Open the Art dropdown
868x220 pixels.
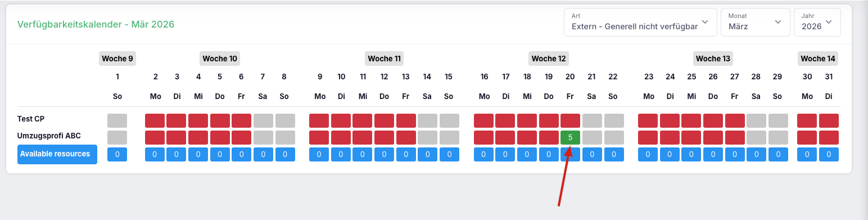coord(640,22)
